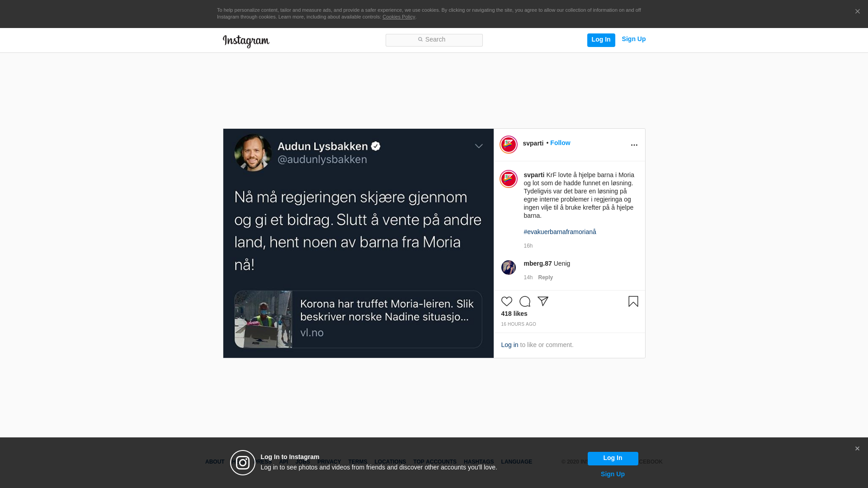Open the post more options menu

(634, 145)
